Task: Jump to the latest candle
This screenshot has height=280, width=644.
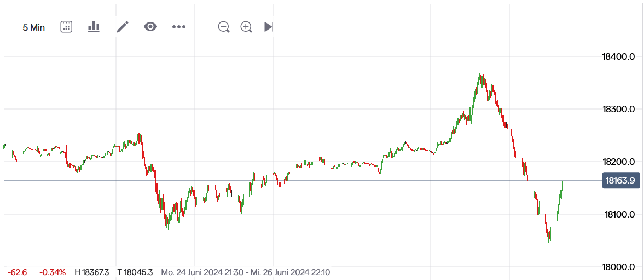Action: click(x=269, y=27)
